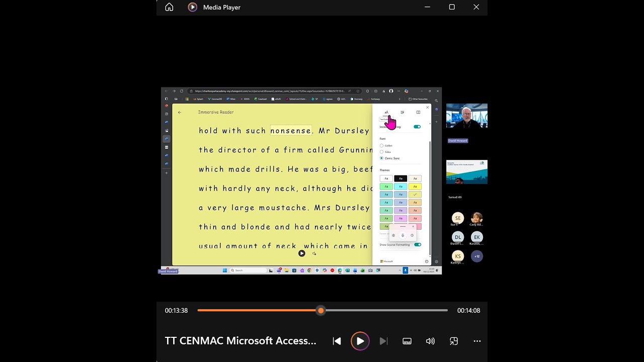Play the video with the large play button
The image size is (644, 362).
(x=360, y=341)
